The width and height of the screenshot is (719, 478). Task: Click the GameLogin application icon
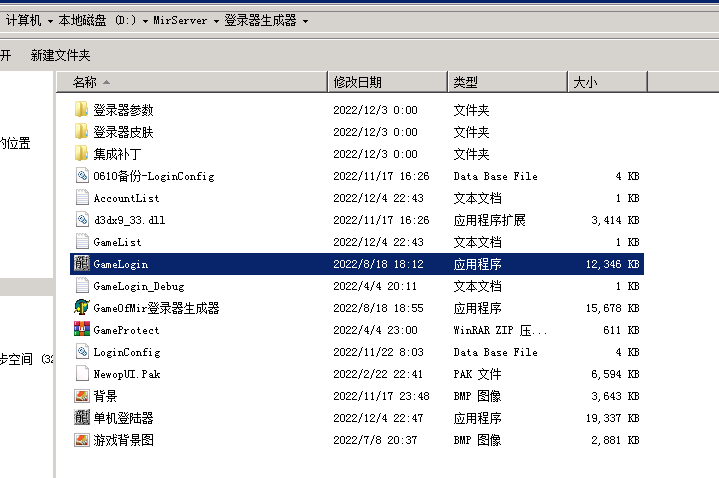coord(82,264)
